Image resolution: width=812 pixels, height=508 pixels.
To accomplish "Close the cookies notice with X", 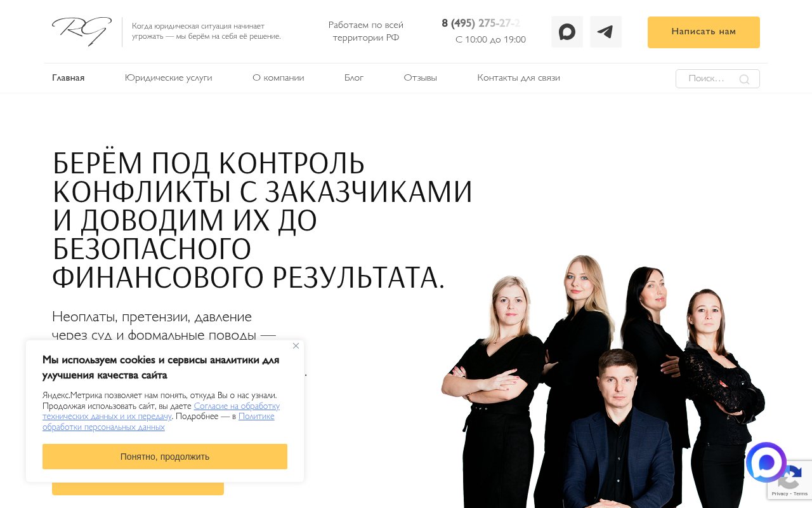I will pyautogui.click(x=296, y=346).
